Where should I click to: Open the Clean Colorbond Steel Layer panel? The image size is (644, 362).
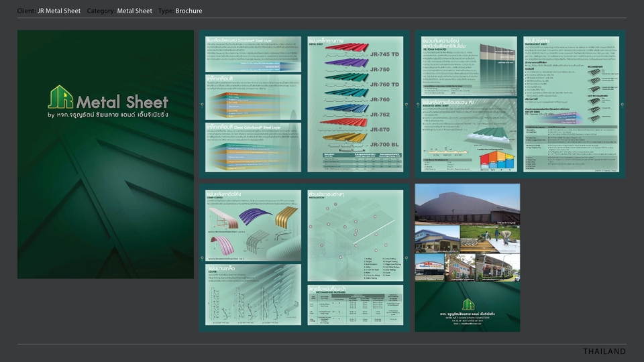coord(253,147)
